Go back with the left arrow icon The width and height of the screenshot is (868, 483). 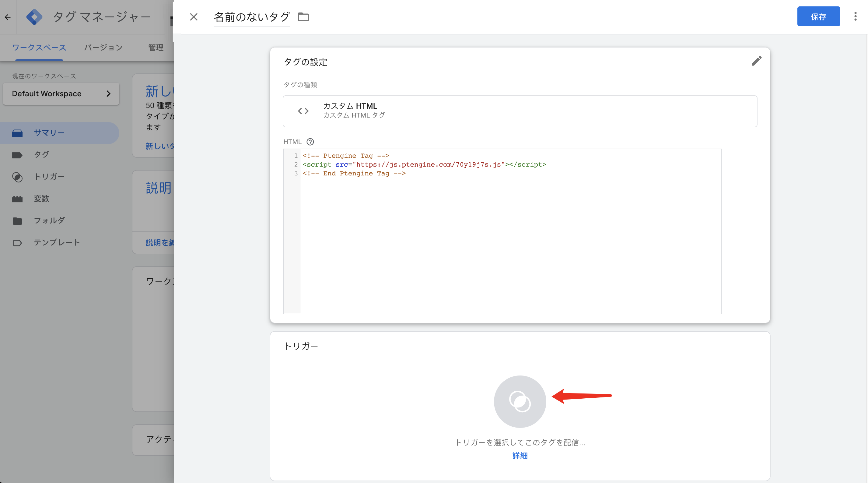[8, 17]
